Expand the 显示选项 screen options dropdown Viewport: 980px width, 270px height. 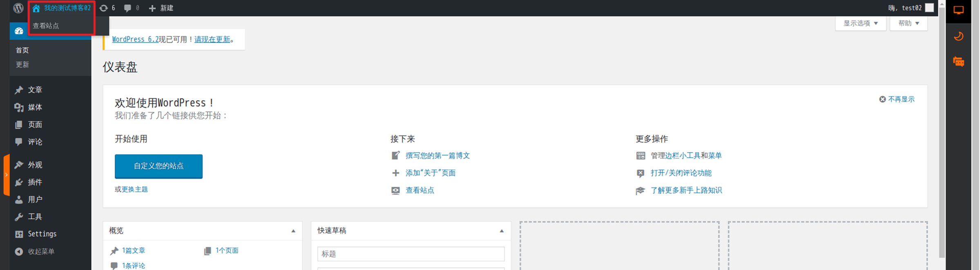[860, 23]
